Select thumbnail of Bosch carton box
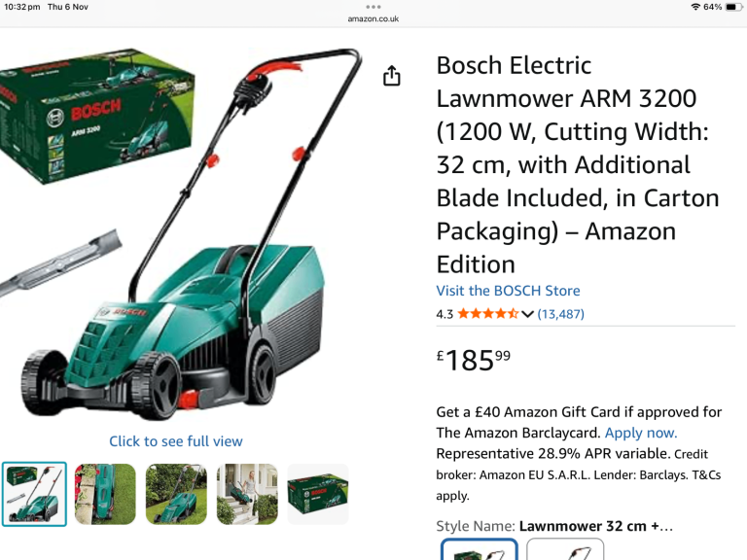Screen dimensions: 747x560 click(x=318, y=494)
